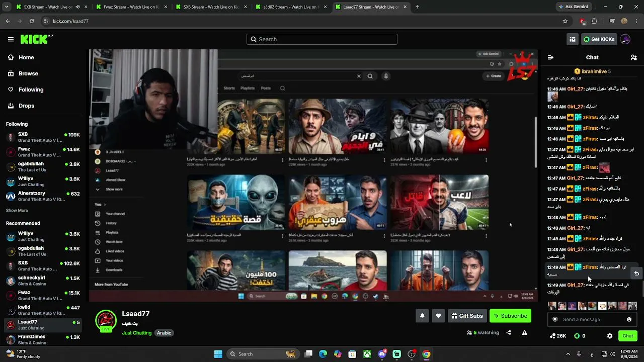Collapse the chat panel with the arrow icon
The width and height of the screenshot is (644, 362).
550,57
